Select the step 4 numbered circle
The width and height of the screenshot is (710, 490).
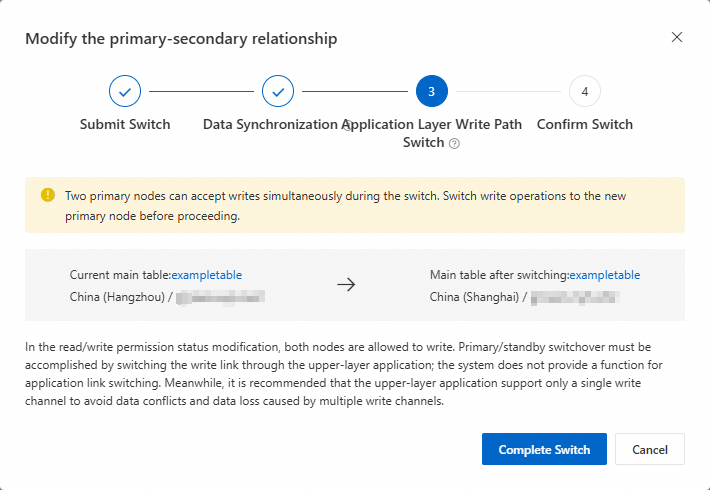584,91
